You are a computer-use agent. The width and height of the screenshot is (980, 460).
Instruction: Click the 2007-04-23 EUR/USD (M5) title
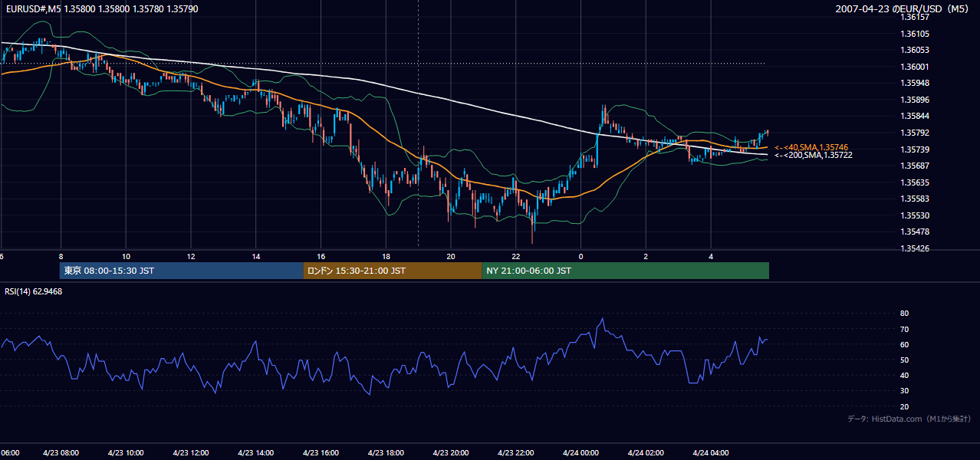coord(903,8)
